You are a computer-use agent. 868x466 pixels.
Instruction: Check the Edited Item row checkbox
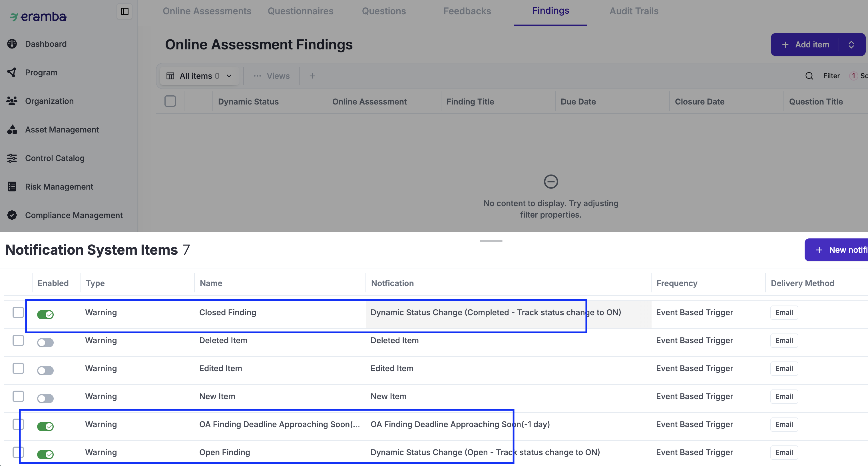18,368
